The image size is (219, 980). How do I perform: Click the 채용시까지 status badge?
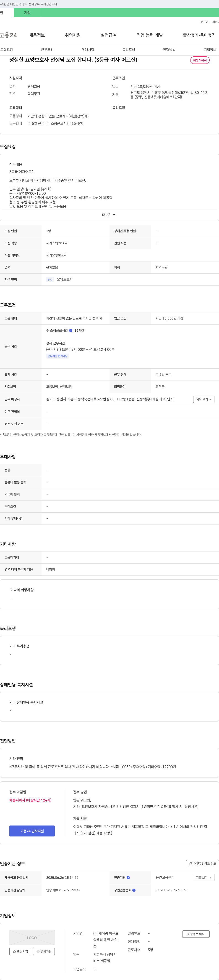(x=200, y=60)
